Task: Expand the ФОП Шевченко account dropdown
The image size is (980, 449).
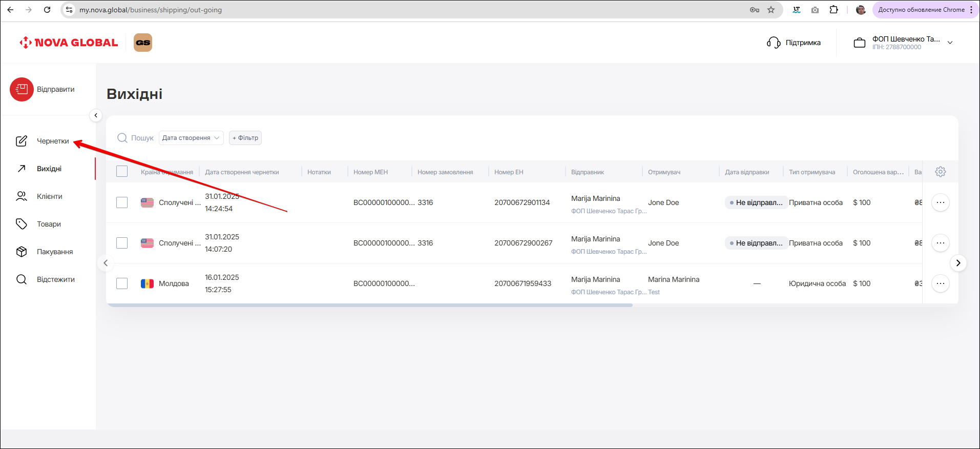Action: point(950,43)
